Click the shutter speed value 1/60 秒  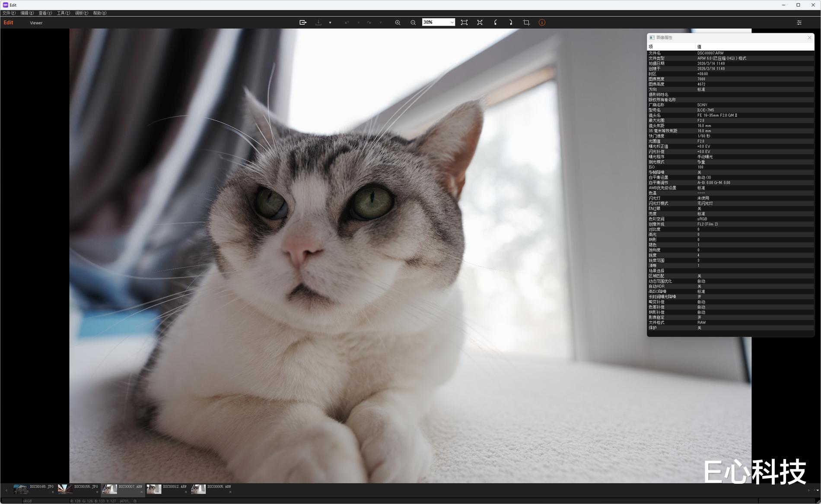[703, 136]
